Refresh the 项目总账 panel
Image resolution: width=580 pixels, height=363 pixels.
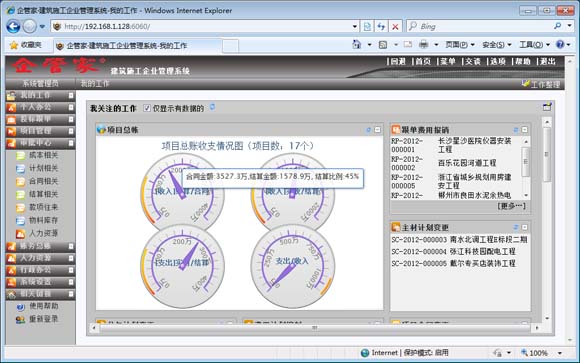coord(368,130)
